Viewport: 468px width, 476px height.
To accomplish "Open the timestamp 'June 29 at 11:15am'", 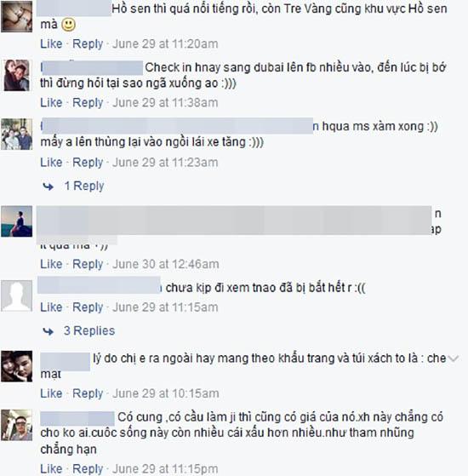I will (x=165, y=307).
